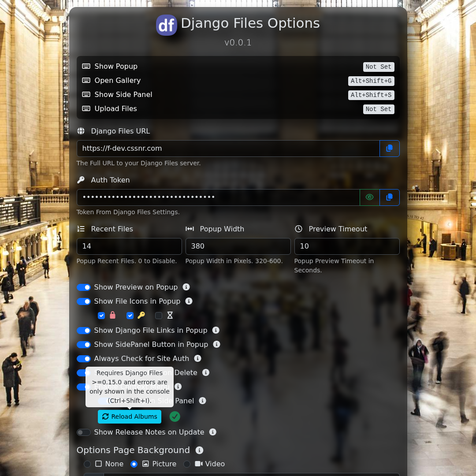Image resolution: width=476 pixels, height=476 pixels.
Task: Click info icon for Always Check for Site Auth
Action: click(x=197, y=359)
